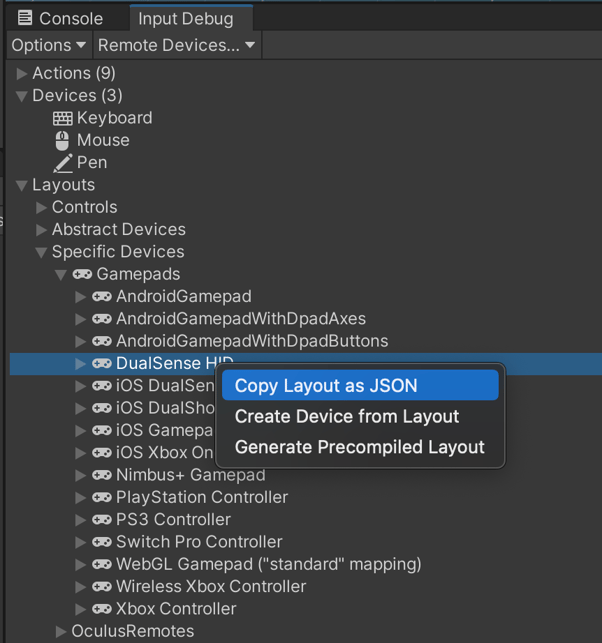
Task: Click the Switch Pro Controller gamepad icon
Action: pyautogui.click(x=102, y=542)
